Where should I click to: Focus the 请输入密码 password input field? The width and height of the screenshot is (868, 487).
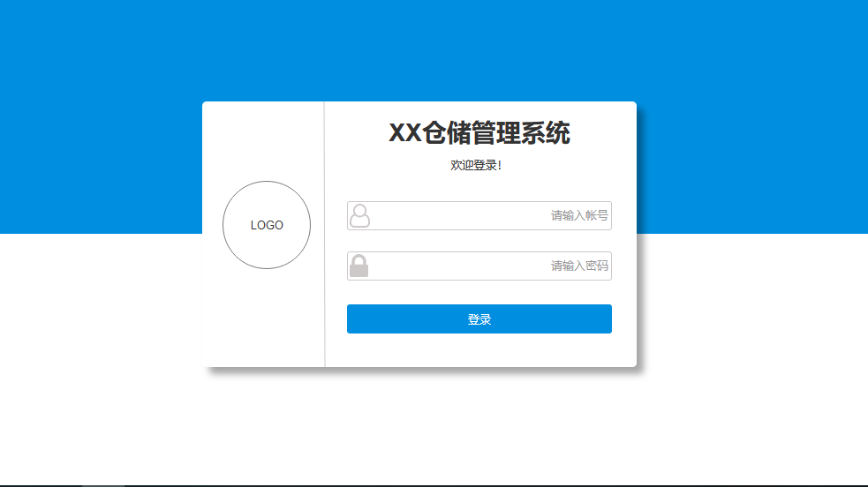click(479, 266)
